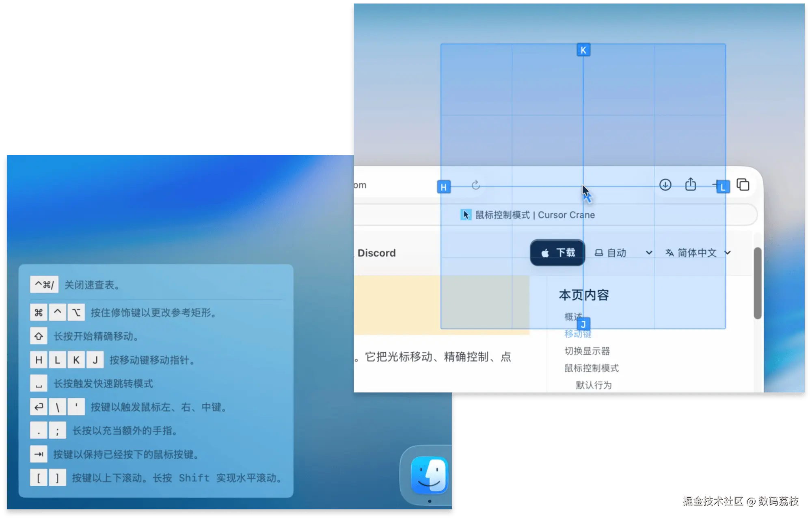The width and height of the screenshot is (812, 520).
Task: Click the page's vertical scrollbar thumb
Action: pos(757,283)
